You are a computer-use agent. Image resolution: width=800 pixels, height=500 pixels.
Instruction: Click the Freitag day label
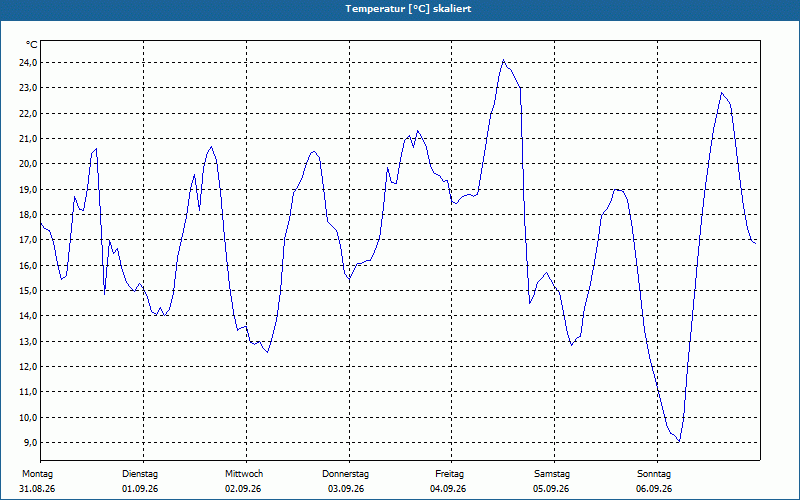tap(449, 474)
